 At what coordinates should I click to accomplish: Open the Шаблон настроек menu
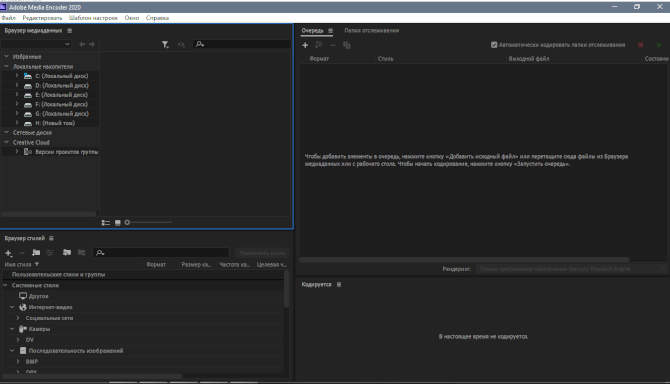[x=93, y=18]
